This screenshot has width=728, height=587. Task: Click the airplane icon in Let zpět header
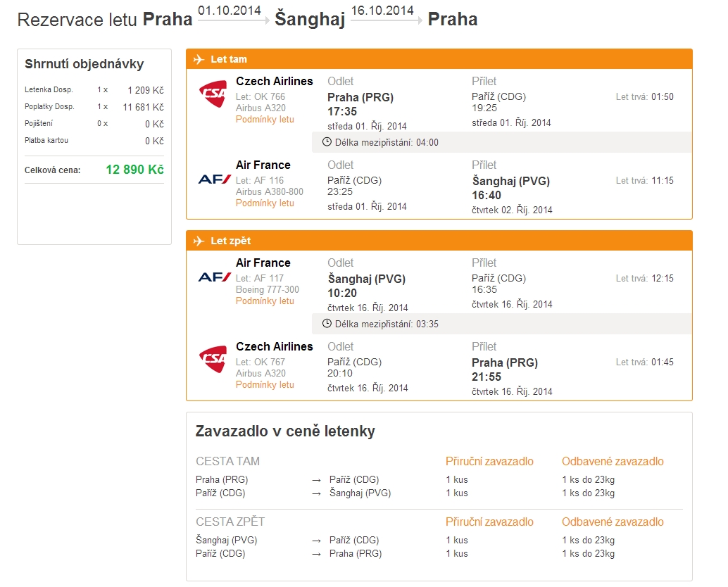click(199, 241)
